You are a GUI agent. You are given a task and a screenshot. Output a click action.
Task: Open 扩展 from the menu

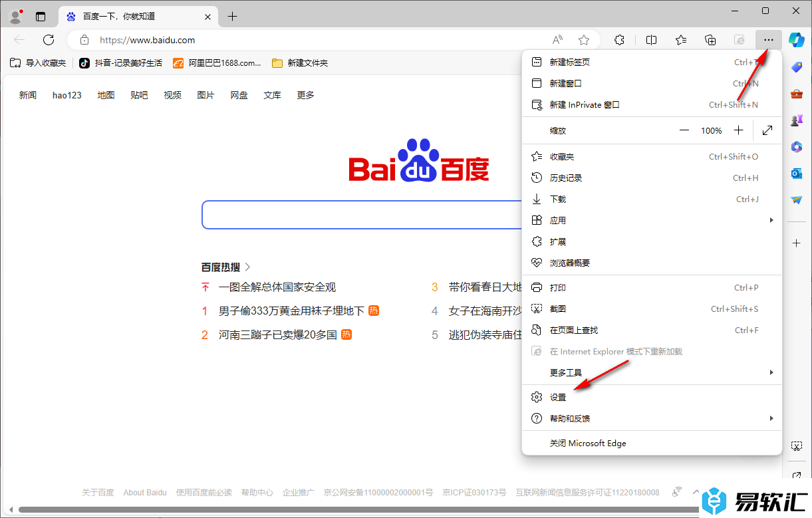652,242
